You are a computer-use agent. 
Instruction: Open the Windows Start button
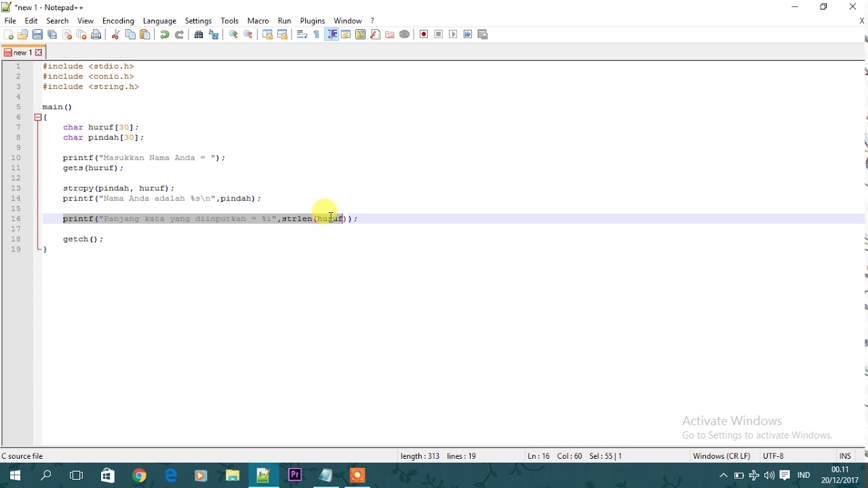click(x=15, y=475)
